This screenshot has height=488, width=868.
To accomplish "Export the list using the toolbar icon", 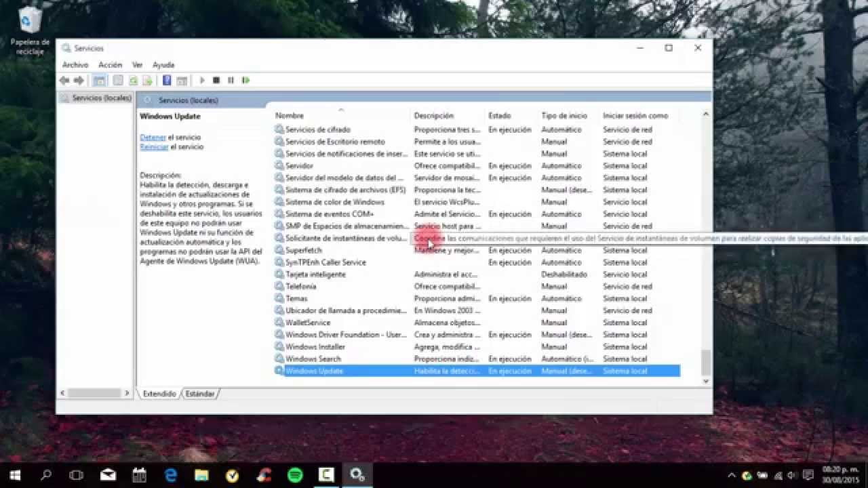I will pos(147,81).
